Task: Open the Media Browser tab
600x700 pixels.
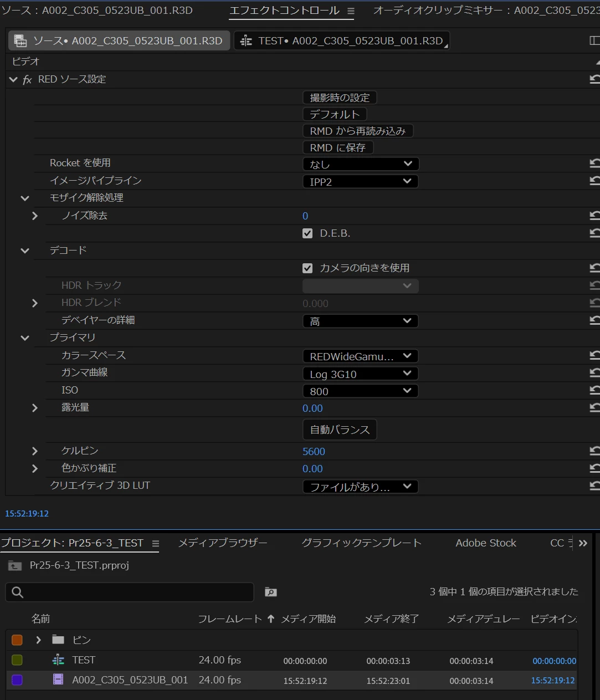Action: click(223, 543)
